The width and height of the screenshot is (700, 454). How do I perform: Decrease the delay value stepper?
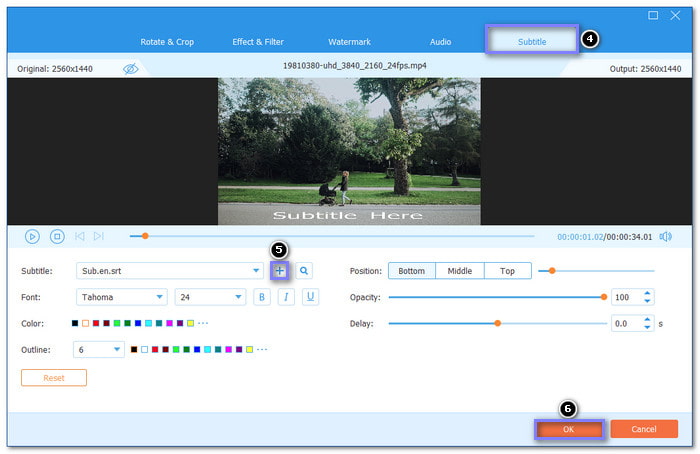coord(647,327)
